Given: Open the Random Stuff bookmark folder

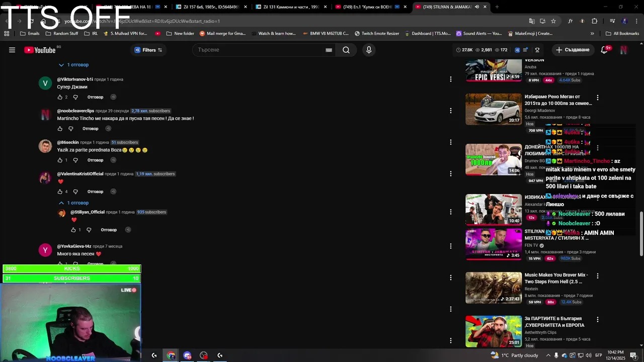Looking at the screenshot, I should coord(62,34).
